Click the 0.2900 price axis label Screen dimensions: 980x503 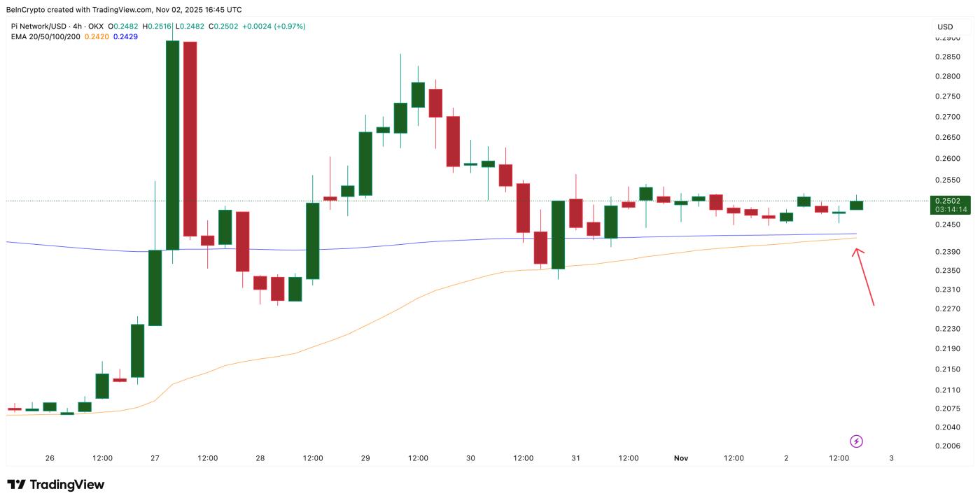[x=947, y=37]
